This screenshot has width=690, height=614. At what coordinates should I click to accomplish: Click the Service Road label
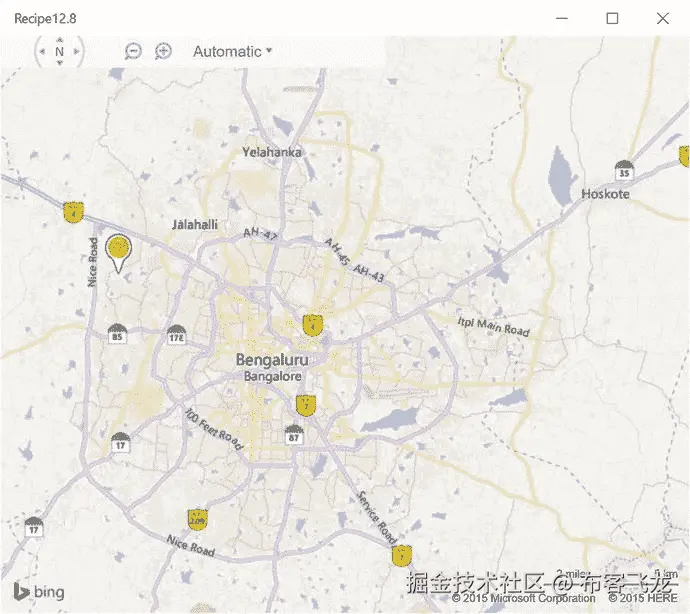click(x=376, y=517)
